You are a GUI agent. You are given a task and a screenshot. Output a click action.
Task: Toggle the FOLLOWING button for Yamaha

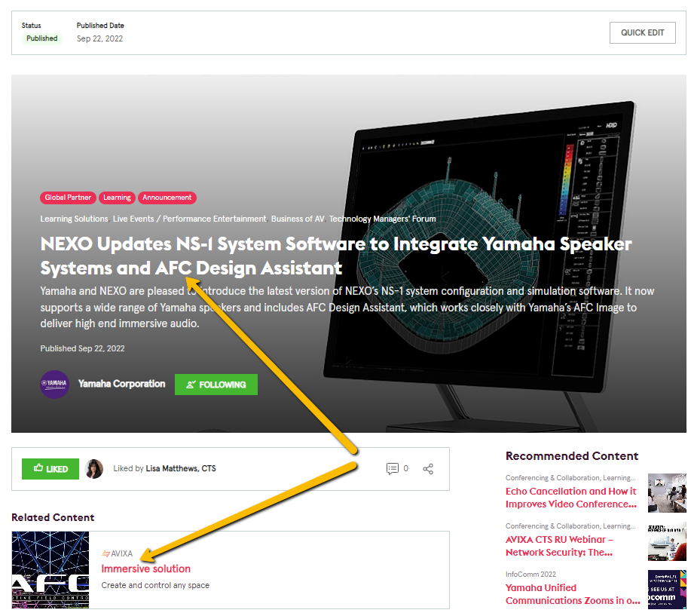click(x=216, y=385)
